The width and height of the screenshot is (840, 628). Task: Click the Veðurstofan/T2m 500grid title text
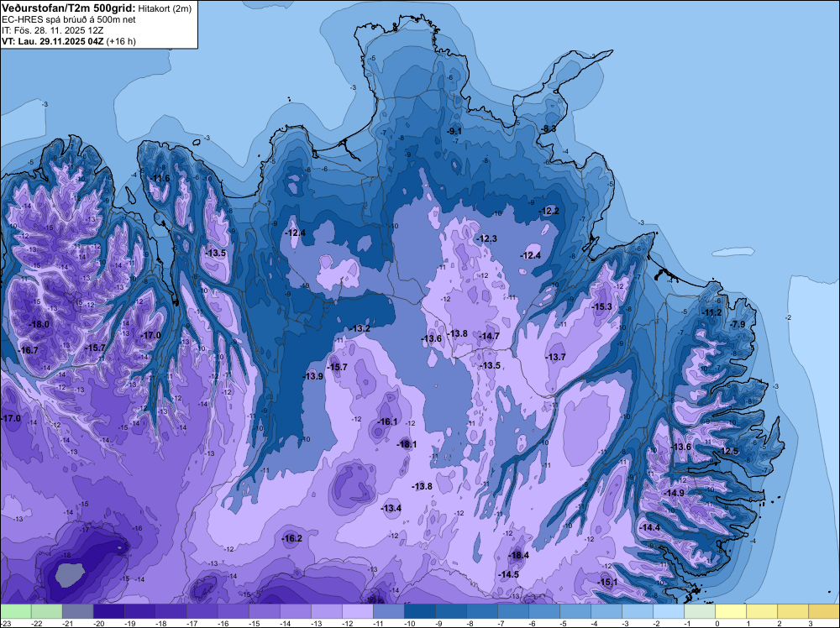click(68, 8)
